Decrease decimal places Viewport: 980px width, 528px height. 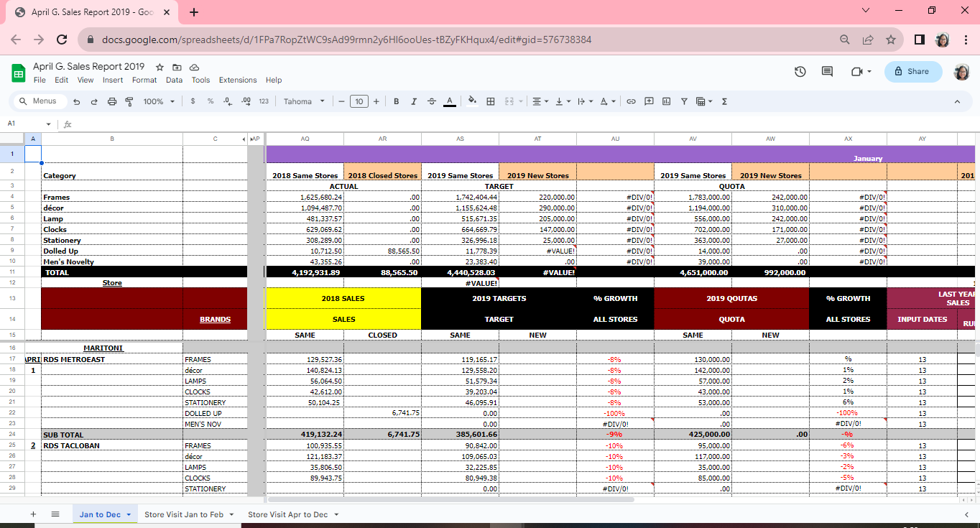228,102
